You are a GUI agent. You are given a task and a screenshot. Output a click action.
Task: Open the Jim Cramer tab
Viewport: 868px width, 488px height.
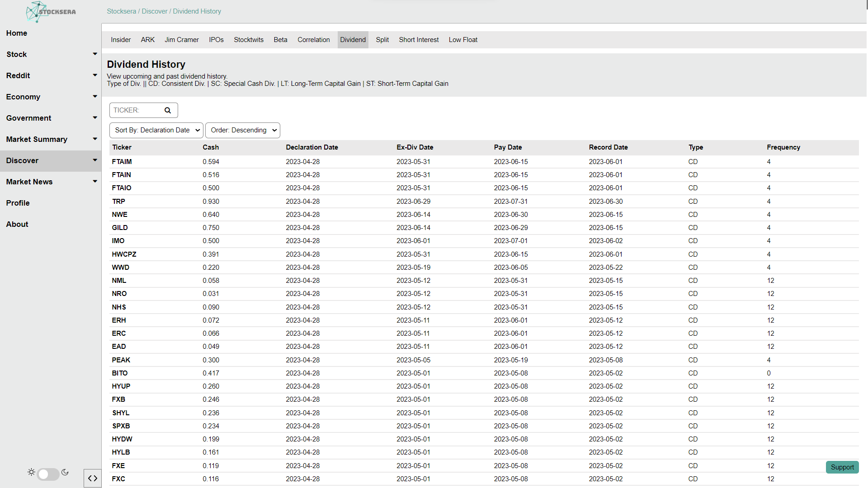coord(181,40)
